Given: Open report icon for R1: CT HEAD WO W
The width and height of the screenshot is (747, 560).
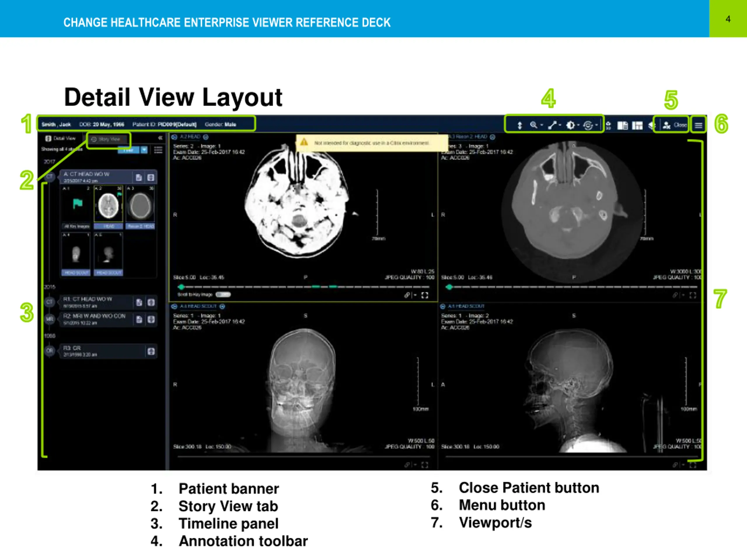Looking at the screenshot, I should coord(139,302).
